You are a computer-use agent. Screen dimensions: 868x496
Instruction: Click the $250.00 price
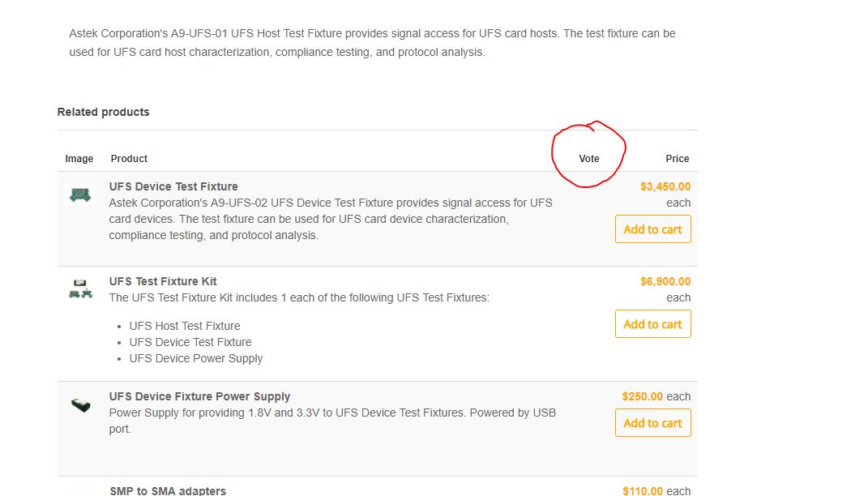click(x=643, y=396)
